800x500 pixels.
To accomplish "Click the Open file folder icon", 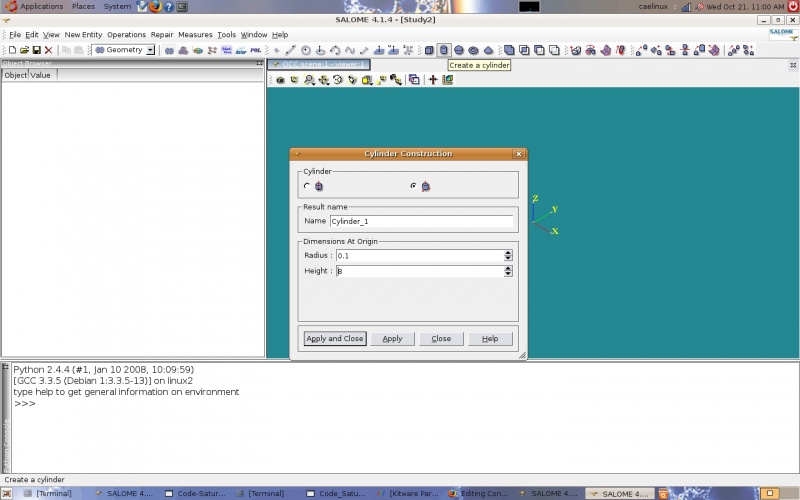I will (24, 50).
